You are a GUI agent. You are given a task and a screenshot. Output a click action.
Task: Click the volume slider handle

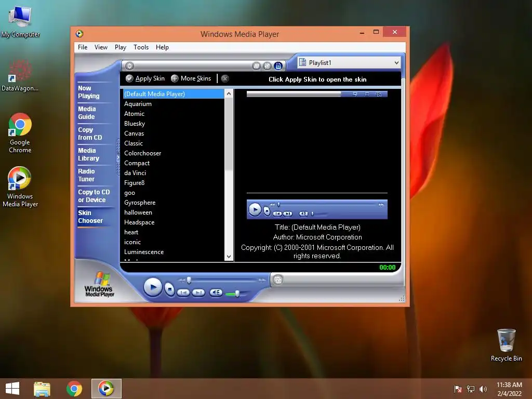tap(237, 294)
